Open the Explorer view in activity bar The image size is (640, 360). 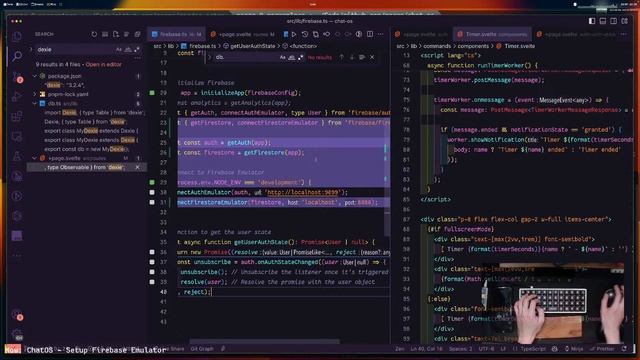tap(17, 37)
